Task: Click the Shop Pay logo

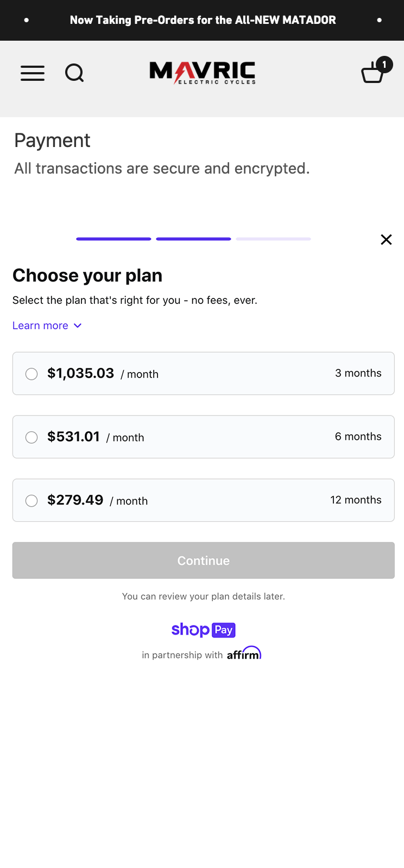Action: pyautogui.click(x=204, y=629)
